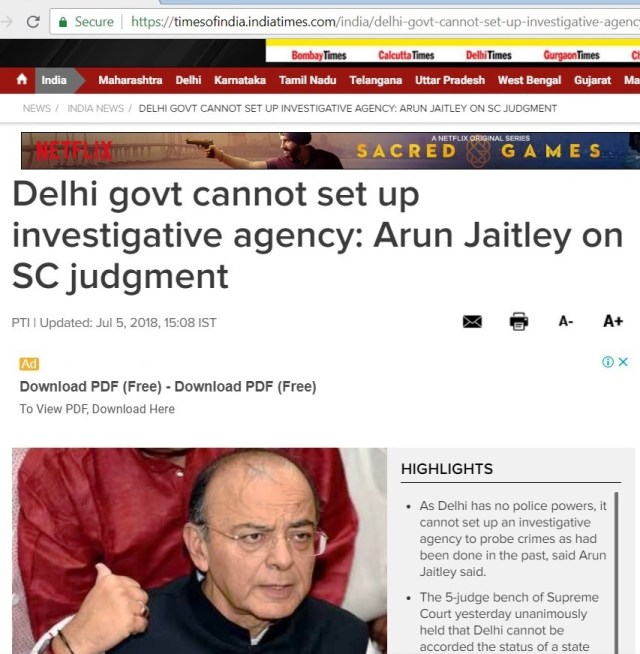Select Maharashtra in the navigation bar
The width and height of the screenshot is (640, 654).
(130, 80)
